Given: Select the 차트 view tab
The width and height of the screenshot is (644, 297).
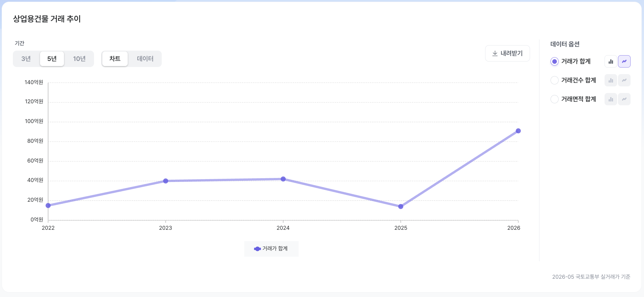Looking at the screenshot, I should pyautogui.click(x=115, y=59).
